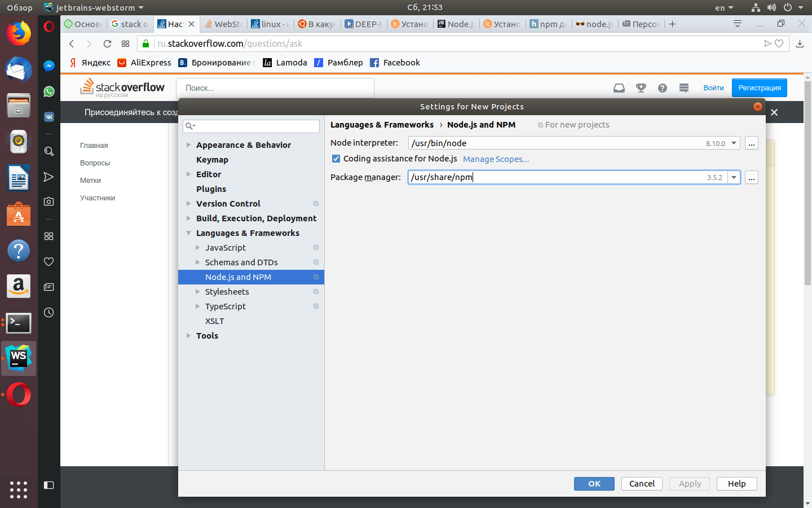Expand the Stylesheets settings node
Screen dimensions: 812x508
[x=197, y=292]
